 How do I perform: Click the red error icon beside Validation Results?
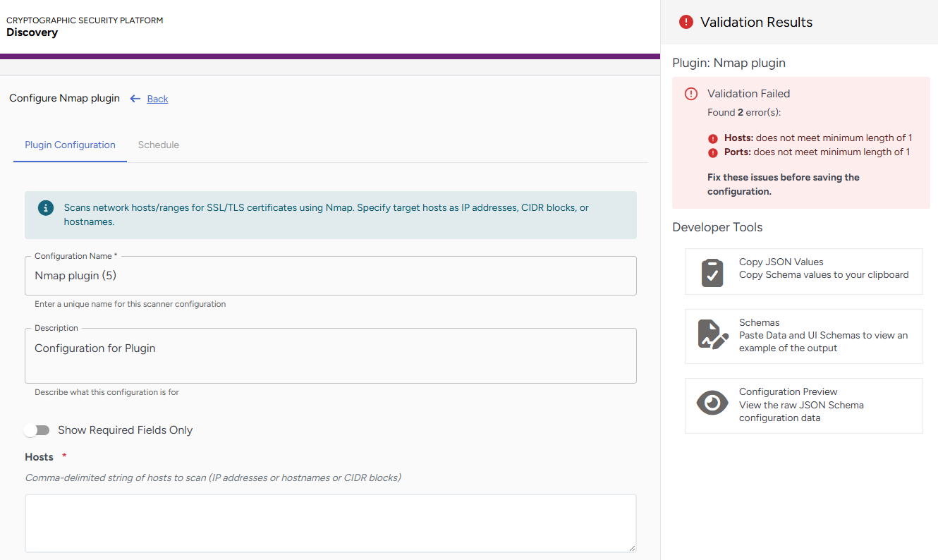click(x=686, y=23)
